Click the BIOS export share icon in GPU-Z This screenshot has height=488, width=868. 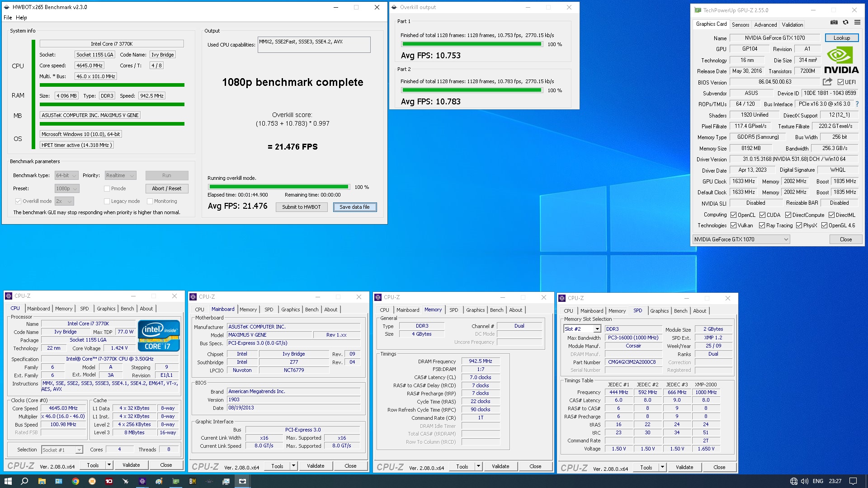click(827, 82)
